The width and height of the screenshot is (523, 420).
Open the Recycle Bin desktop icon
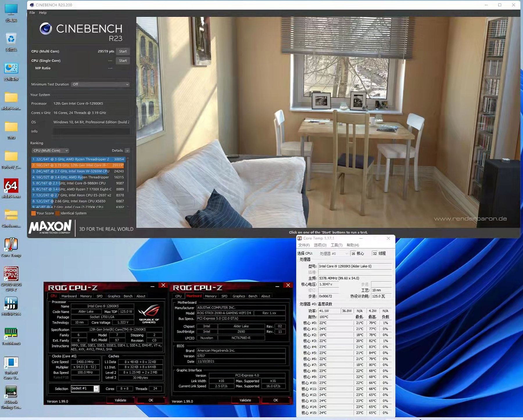(x=11, y=42)
